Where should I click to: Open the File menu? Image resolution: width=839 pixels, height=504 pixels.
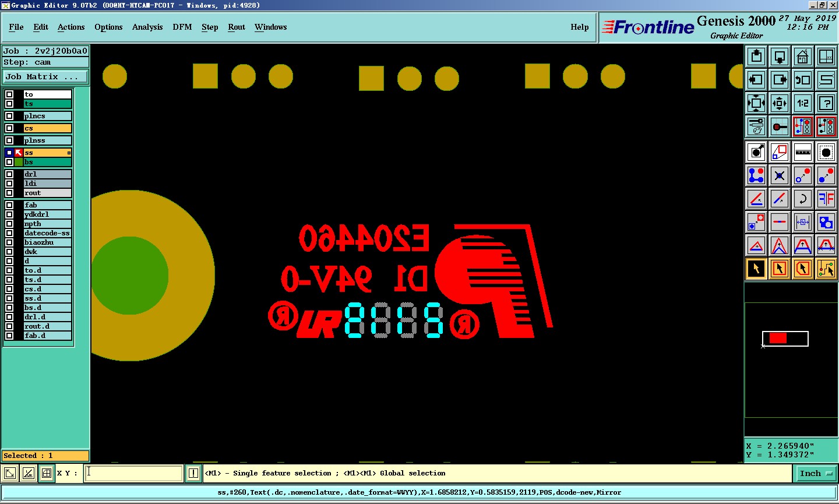click(16, 27)
